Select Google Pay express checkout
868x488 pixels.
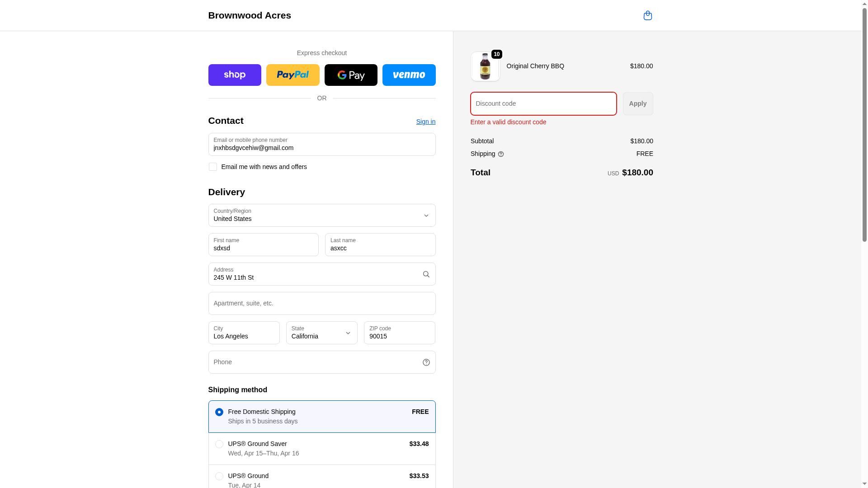pos(351,75)
